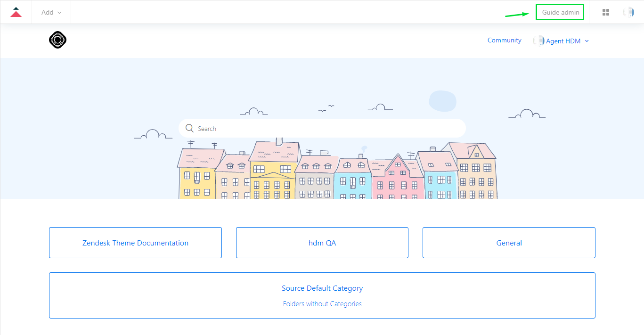This screenshot has width=644, height=335.
Task: Open the hdm QA category
Action: point(322,243)
